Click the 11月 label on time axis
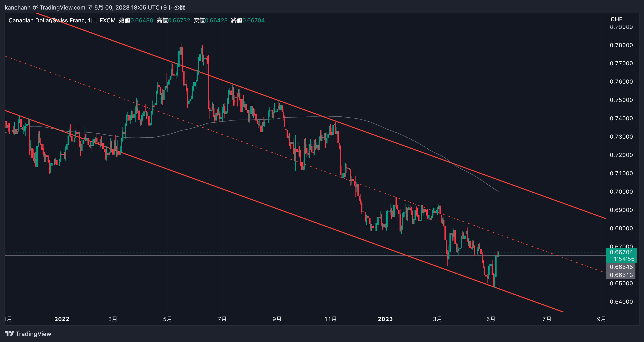The width and height of the screenshot is (644, 342). 330,319
